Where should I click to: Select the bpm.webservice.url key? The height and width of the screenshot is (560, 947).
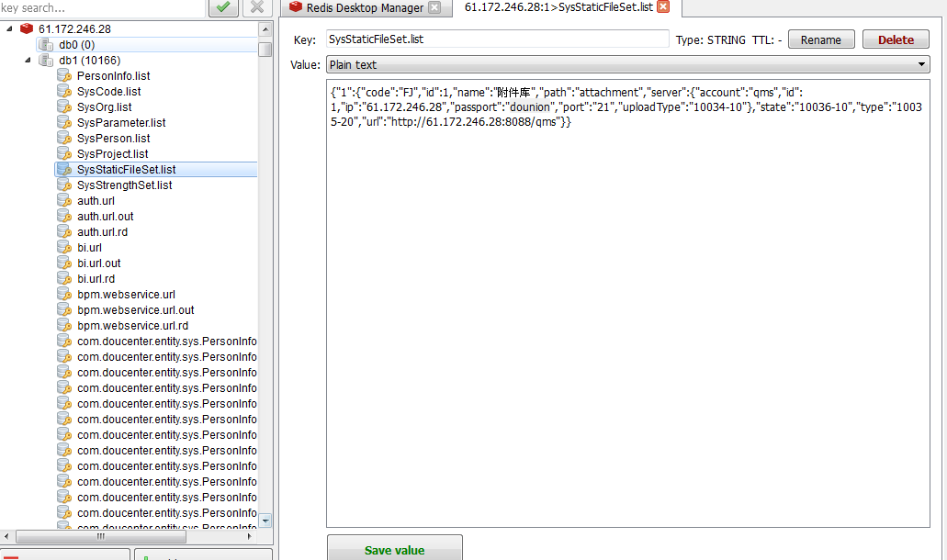click(126, 295)
